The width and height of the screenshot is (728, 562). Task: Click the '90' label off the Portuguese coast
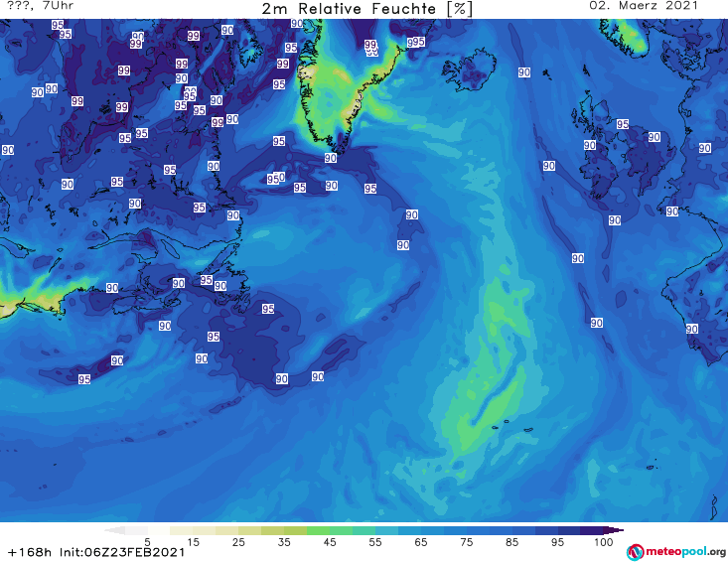coord(692,329)
